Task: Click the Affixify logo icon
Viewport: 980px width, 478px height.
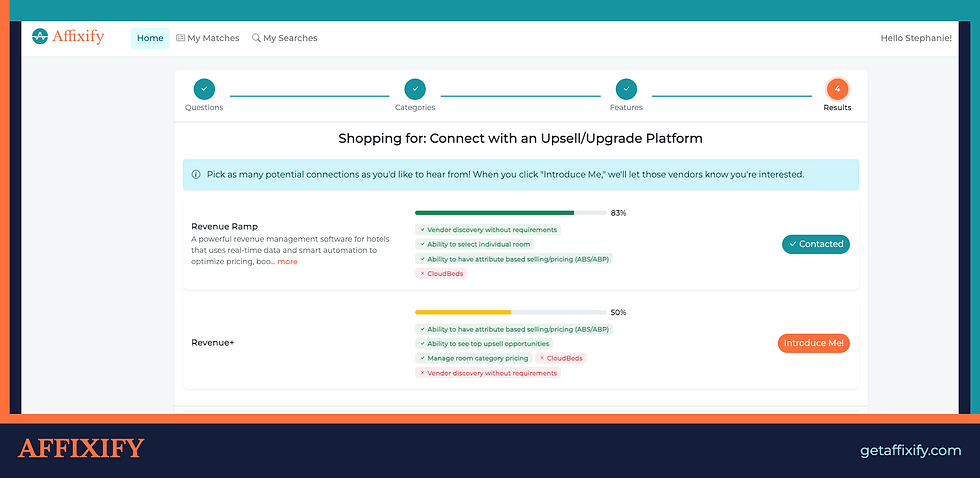Action: [x=40, y=37]
